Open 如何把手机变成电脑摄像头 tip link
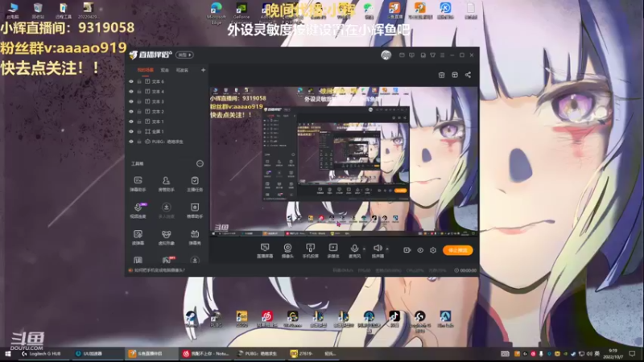 coord(159,270)
